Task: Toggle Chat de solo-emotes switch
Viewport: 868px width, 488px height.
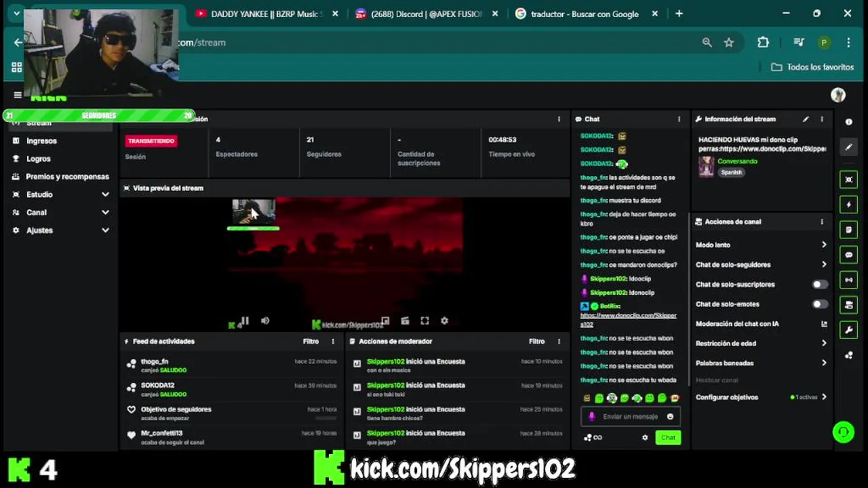Action: [x=820, y=304]
